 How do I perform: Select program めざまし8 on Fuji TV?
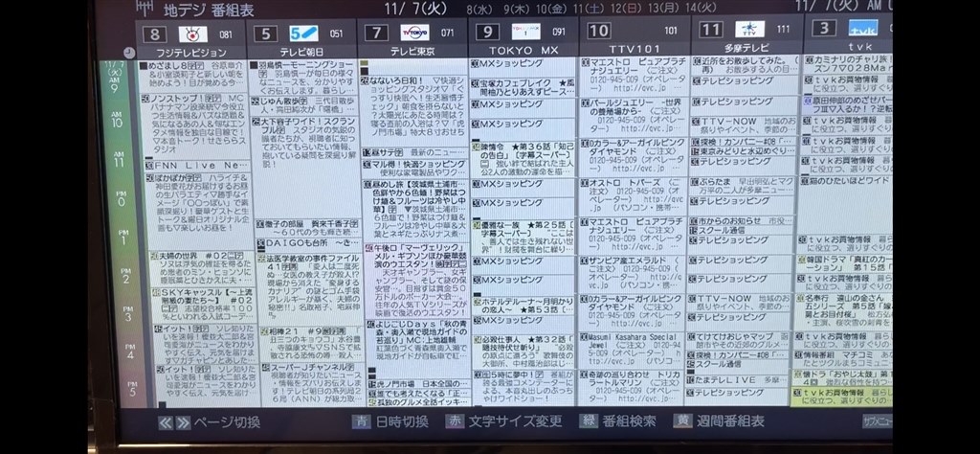pyautogui.click(x=193, y=75)
